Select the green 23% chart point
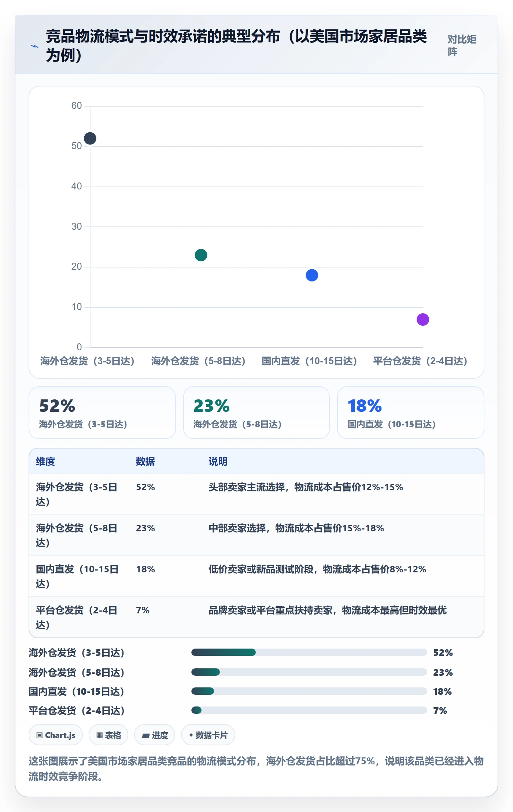This screenshot has height=812, width=513. [201, 255]
